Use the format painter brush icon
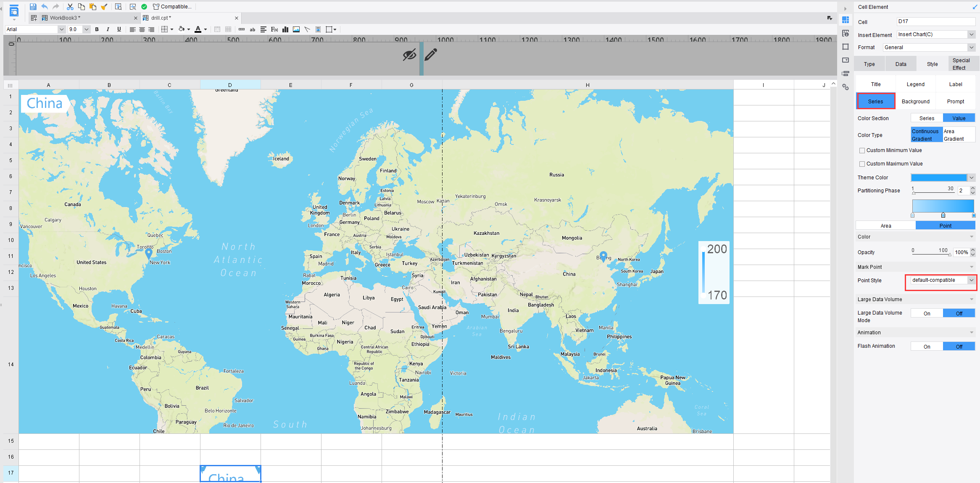The image size is (980, 483). click(104, 7)
